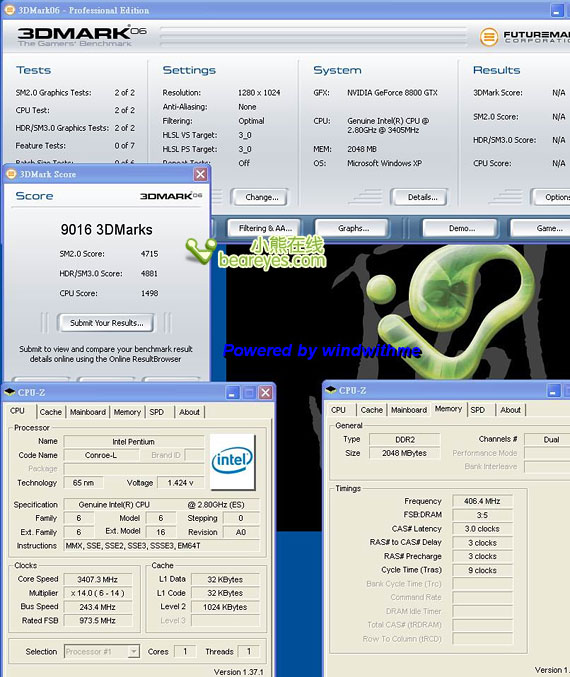Click the Bus Speed 243.4 MHz value

coord(98,607)
